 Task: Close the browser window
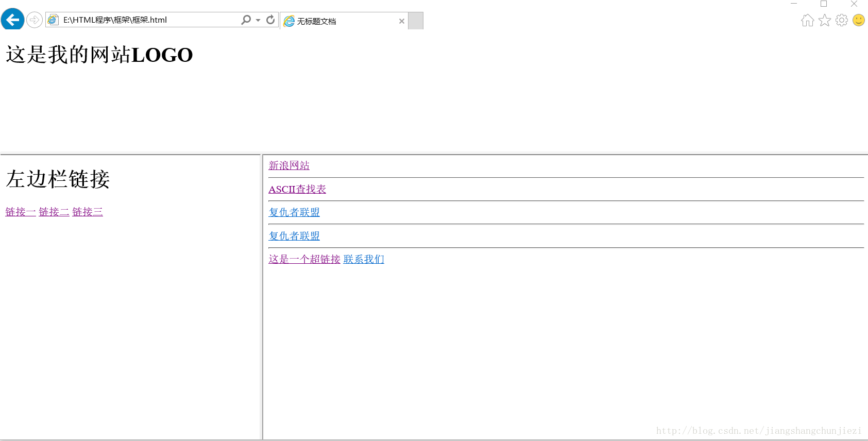[854, 4]
